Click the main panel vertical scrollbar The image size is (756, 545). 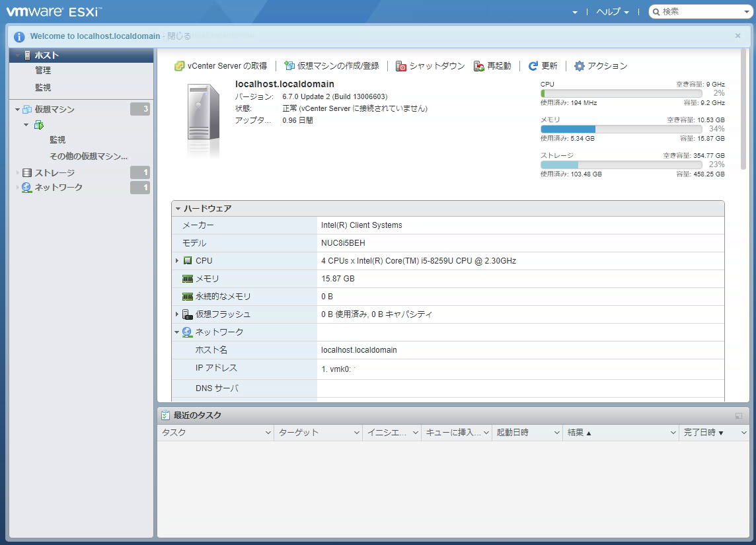pyautogui.click(x=743, y=108)
